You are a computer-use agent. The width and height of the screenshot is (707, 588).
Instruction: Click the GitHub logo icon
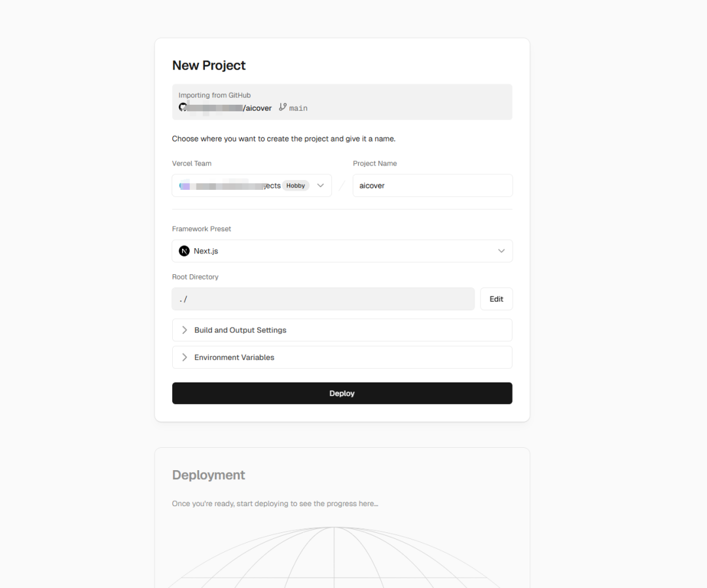(x=183, y=107)
